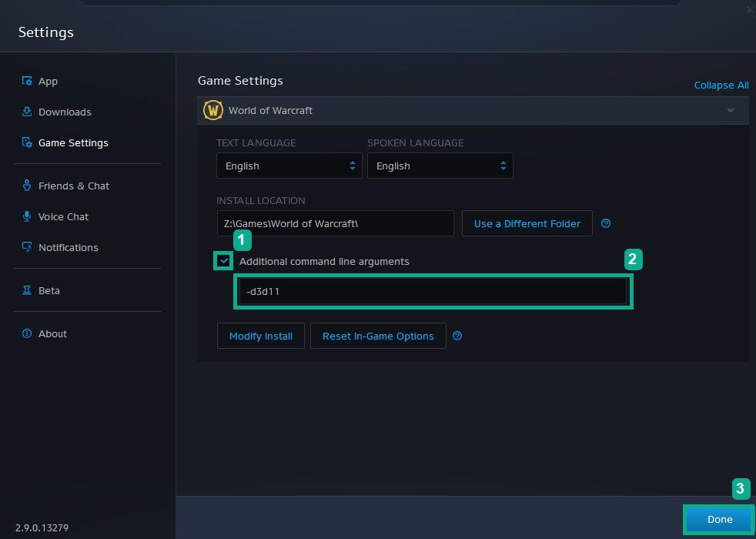Click the TEXT LANGUAGE label
The image size is (756, 539).
256,142
